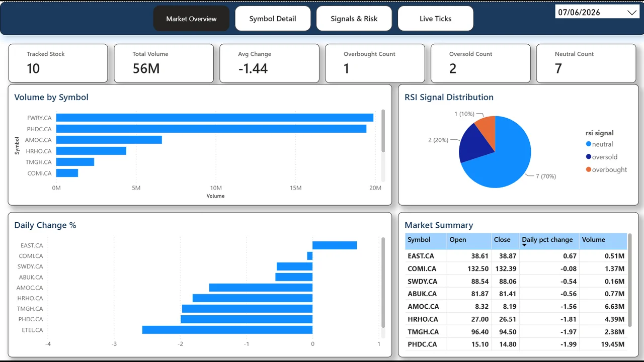Select the Tracked Stock card

coord(58,63)
